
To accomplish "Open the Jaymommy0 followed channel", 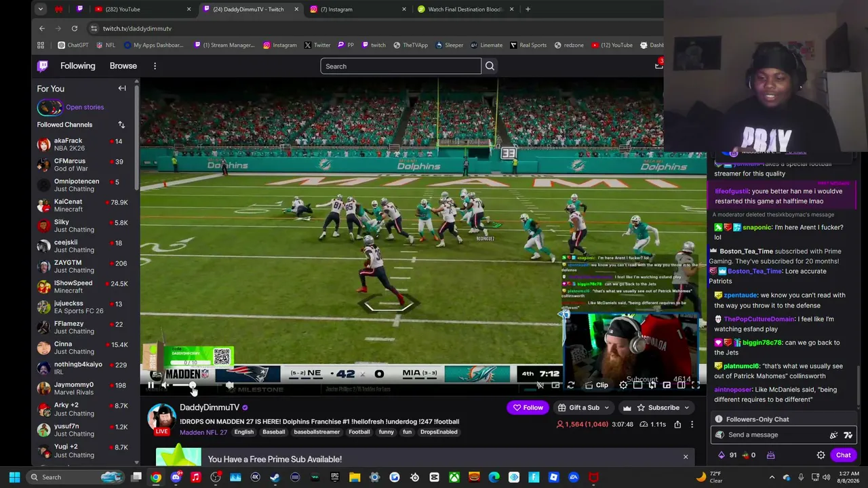I will [85, 388].
